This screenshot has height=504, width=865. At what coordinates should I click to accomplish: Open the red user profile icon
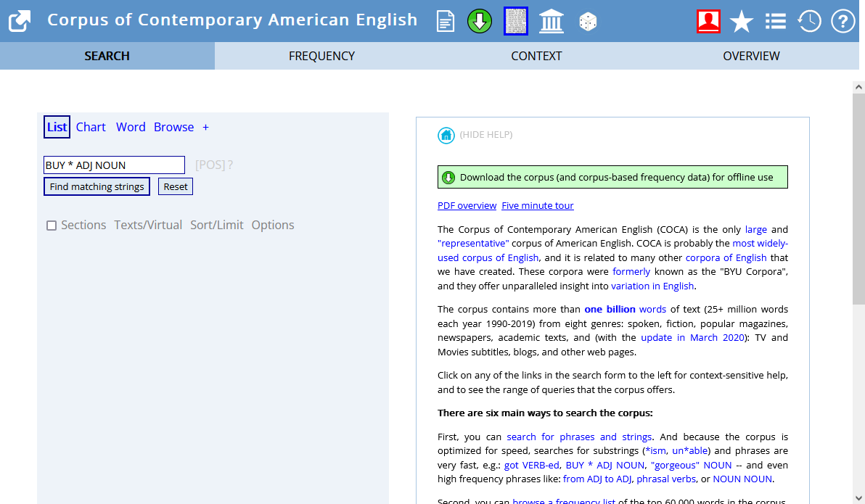coord(708,22)
